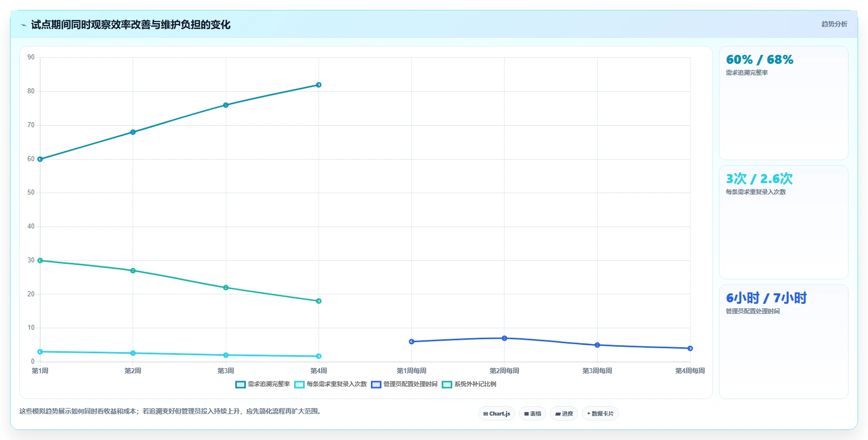The height and width of the screenshot is (440, 868).
Task: Click the 系统外补记比例 point at 第1周
Action: pyautogui.click(x=40, y=260)
